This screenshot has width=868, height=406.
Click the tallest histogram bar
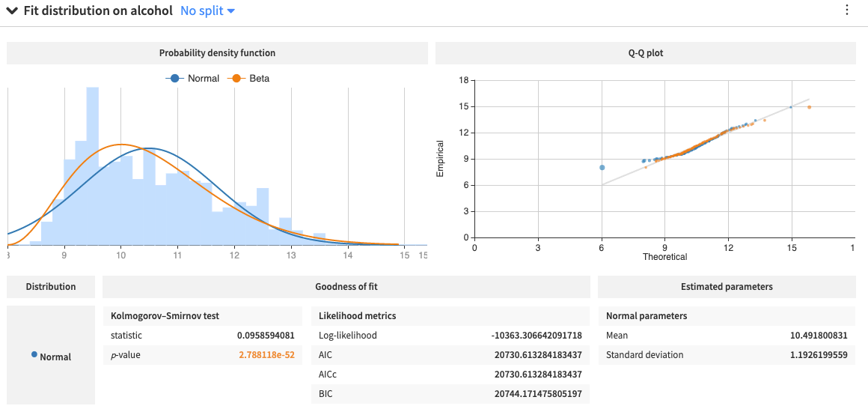(x=92, y=165)
